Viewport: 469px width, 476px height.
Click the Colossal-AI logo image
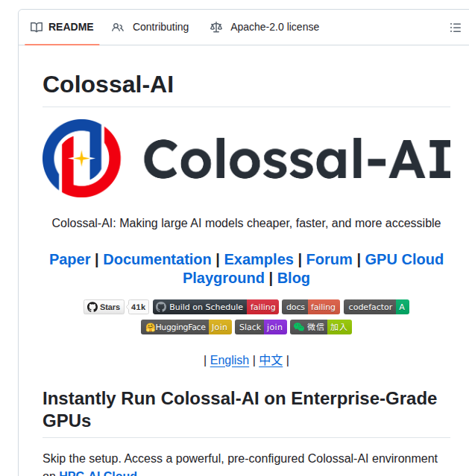(x=247, y=158)
